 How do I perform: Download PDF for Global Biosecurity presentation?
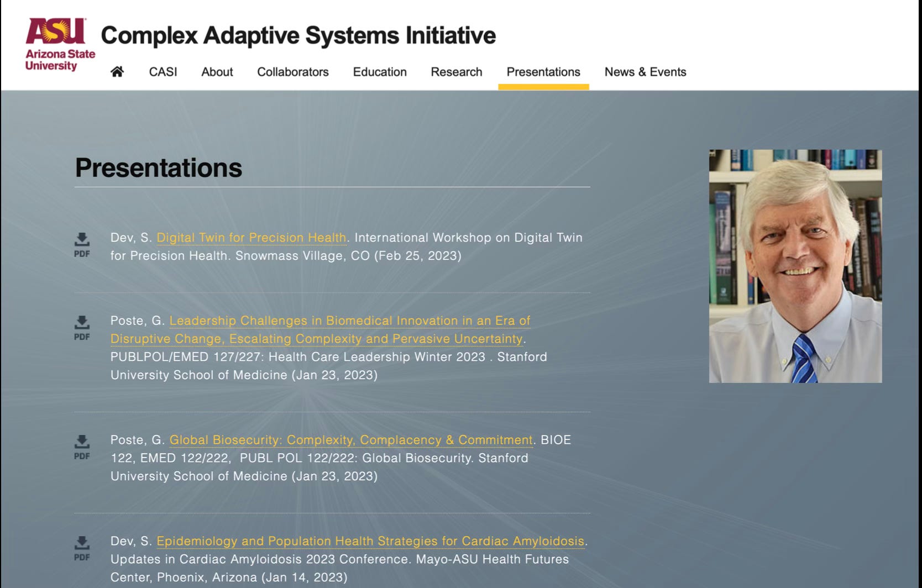[x=82, y=447]
